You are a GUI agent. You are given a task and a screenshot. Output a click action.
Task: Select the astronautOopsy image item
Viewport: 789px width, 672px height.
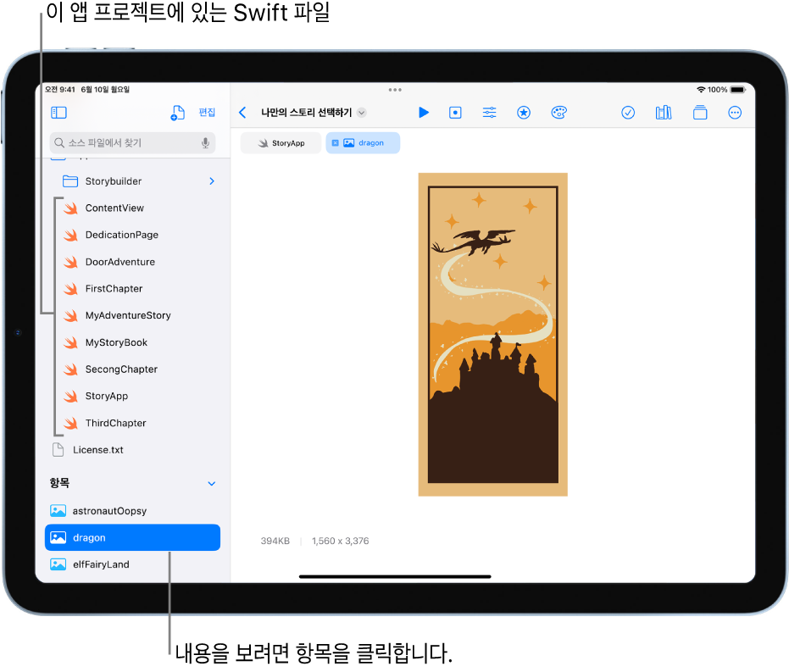tap(132, 511)
